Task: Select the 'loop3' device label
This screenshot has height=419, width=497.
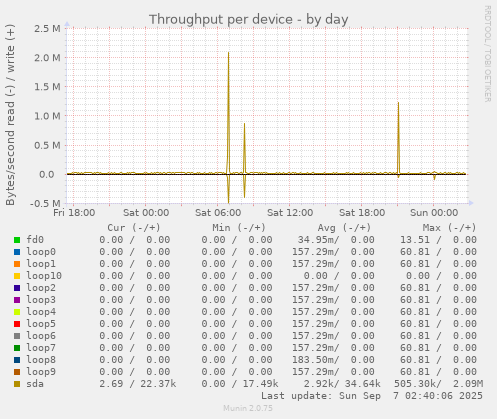Action: coord(41,300)
